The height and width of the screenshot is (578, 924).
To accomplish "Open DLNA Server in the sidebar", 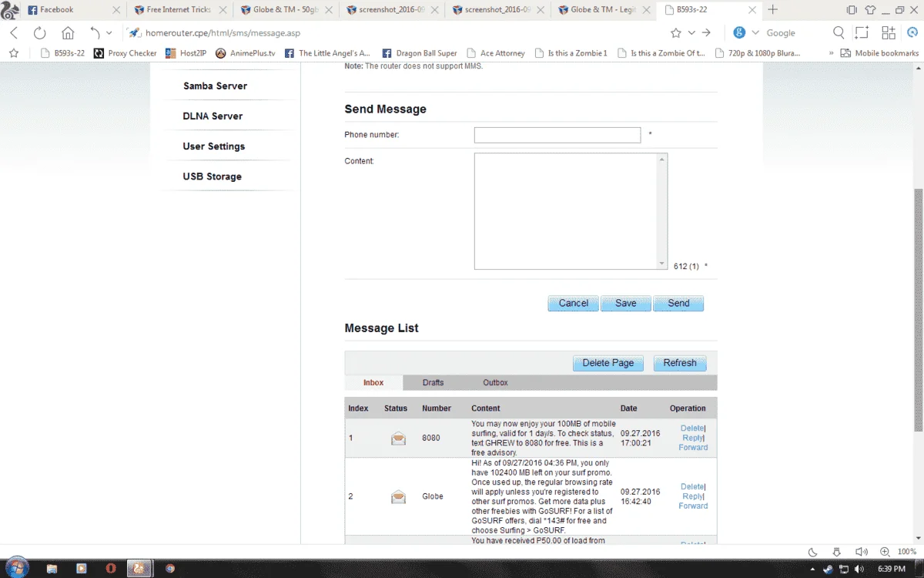I will 213,116.
